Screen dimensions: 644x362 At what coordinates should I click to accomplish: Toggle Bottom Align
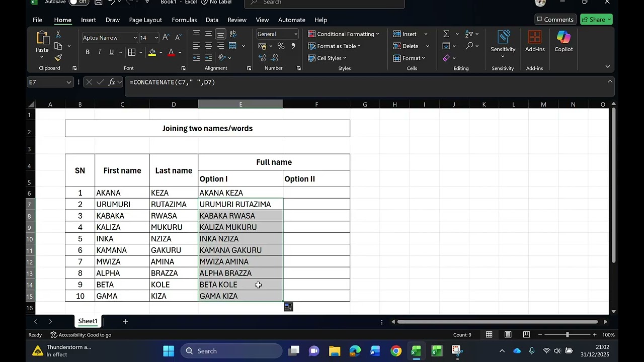220,34
